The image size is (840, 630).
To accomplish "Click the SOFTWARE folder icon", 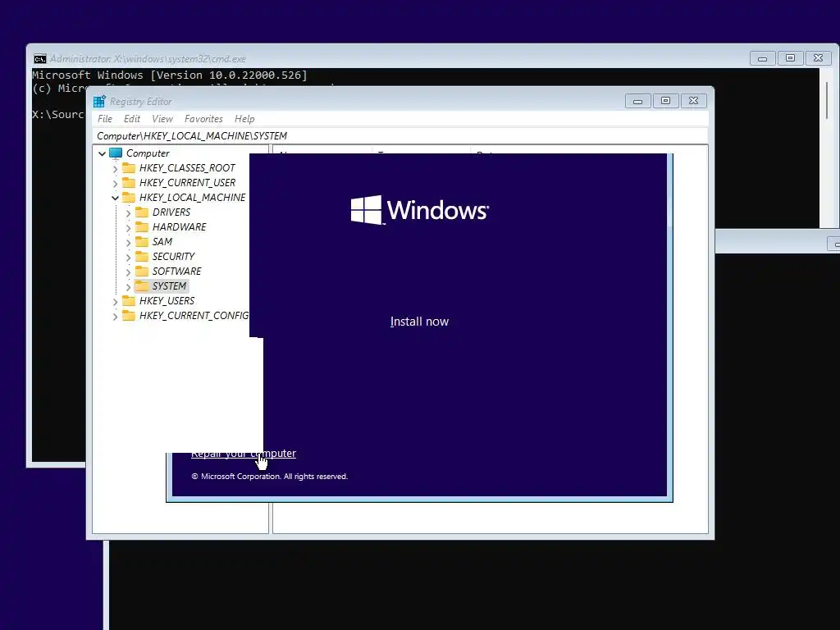I will [x=141, y=271].
